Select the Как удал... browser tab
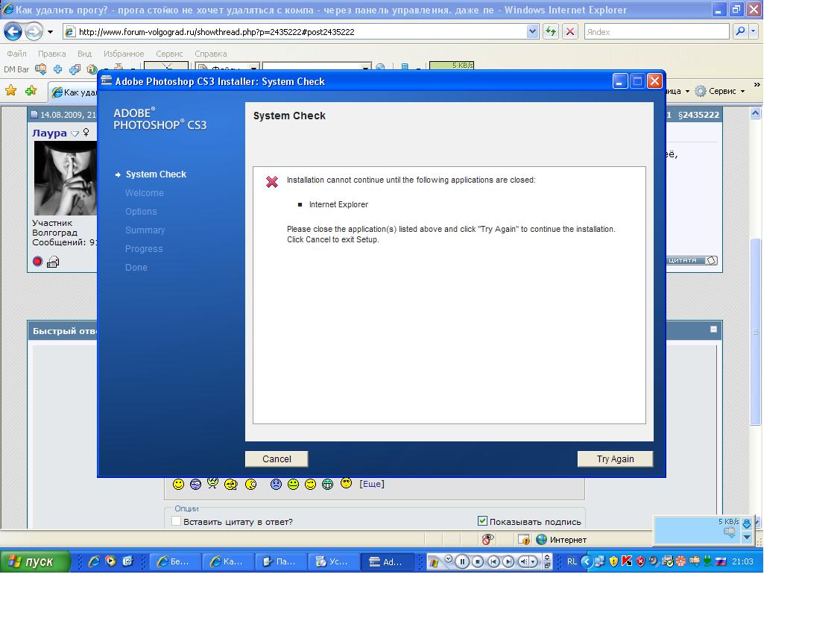 pyautogui.click(x=73, y=92)
